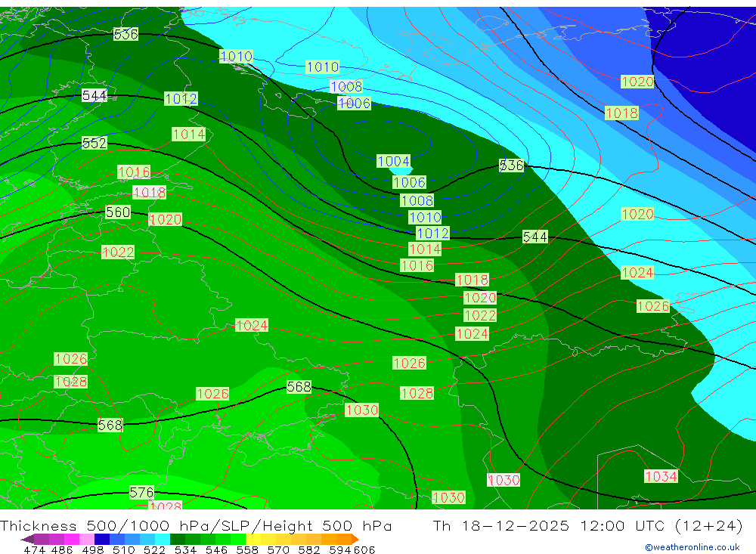Click the 558 value in the legend

pyautogui.click(x=247, y=549)
